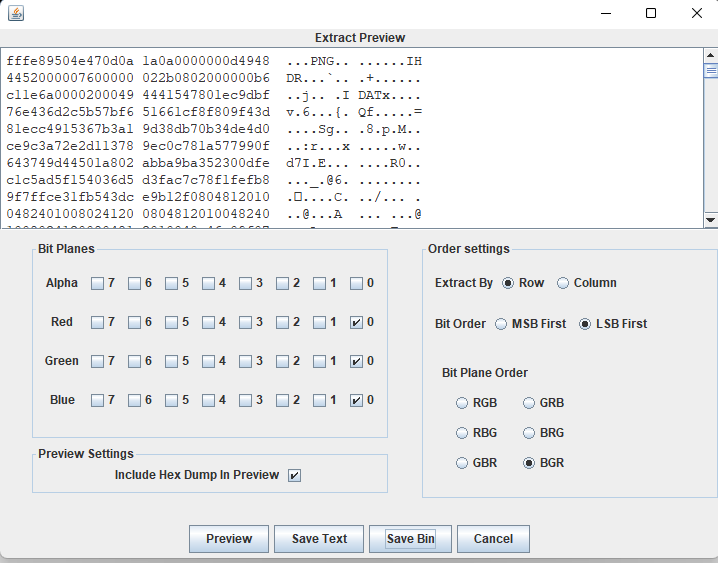Select GRB bit plane order
The height and width of the screenshot is (563, 718).
point(529,403)
